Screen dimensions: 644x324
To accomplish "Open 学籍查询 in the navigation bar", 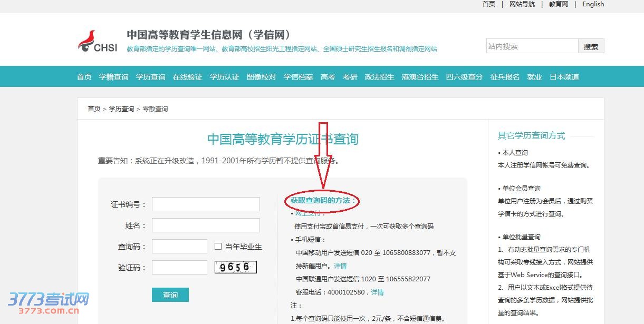I will click(113, 77).
